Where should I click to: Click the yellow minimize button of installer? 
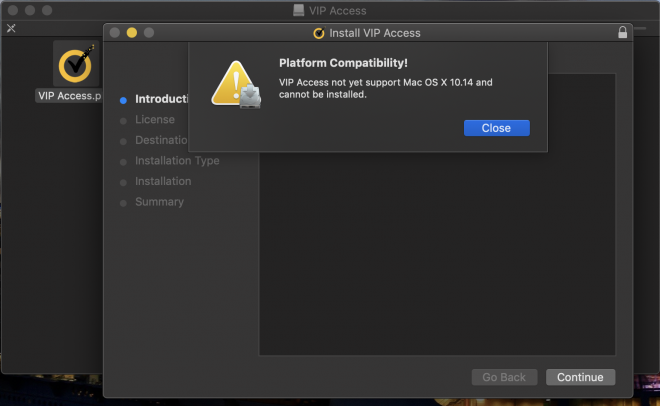coord(132,32)
